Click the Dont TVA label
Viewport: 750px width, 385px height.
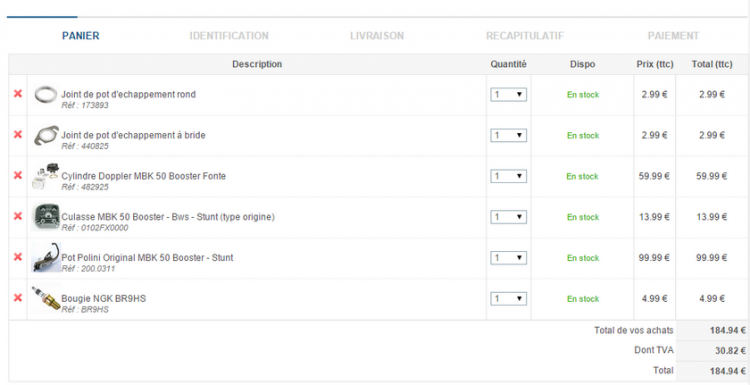tap(654, 350)
